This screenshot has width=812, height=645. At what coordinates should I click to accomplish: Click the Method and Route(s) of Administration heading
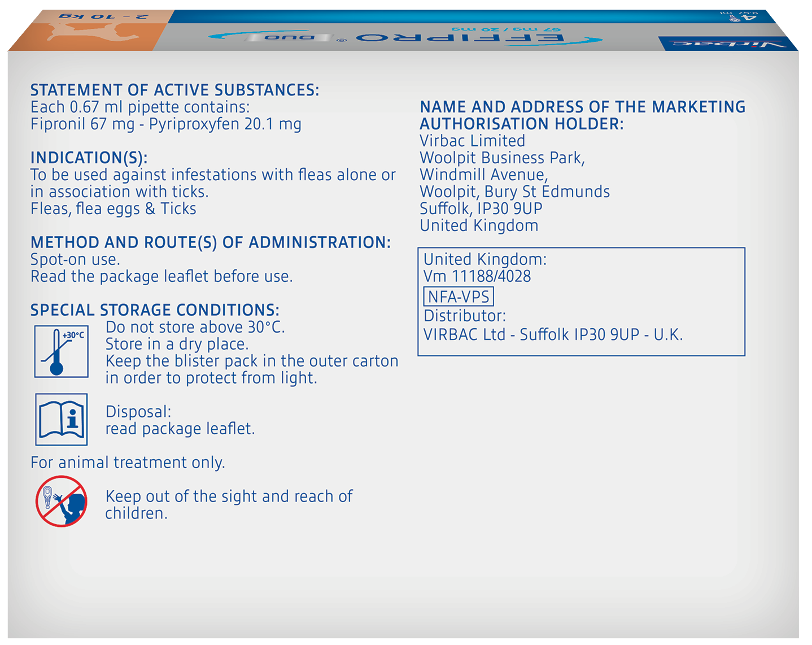(210, 242)
